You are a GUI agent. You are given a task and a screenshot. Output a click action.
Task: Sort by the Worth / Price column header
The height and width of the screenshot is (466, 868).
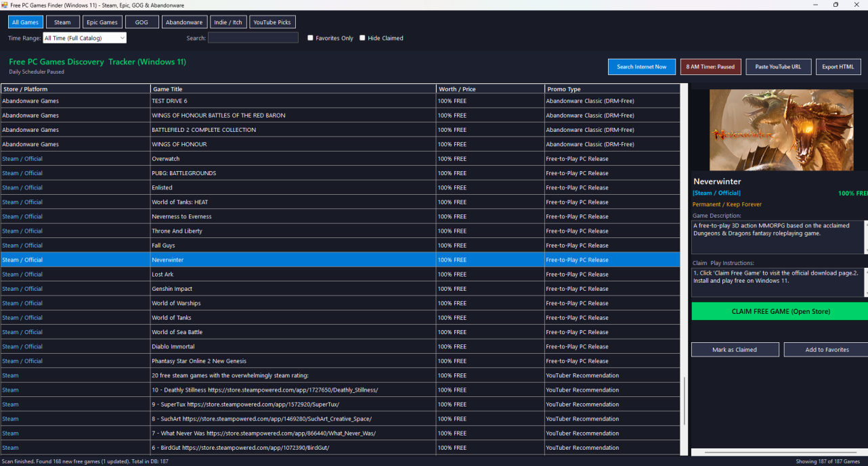coord(490,89)
